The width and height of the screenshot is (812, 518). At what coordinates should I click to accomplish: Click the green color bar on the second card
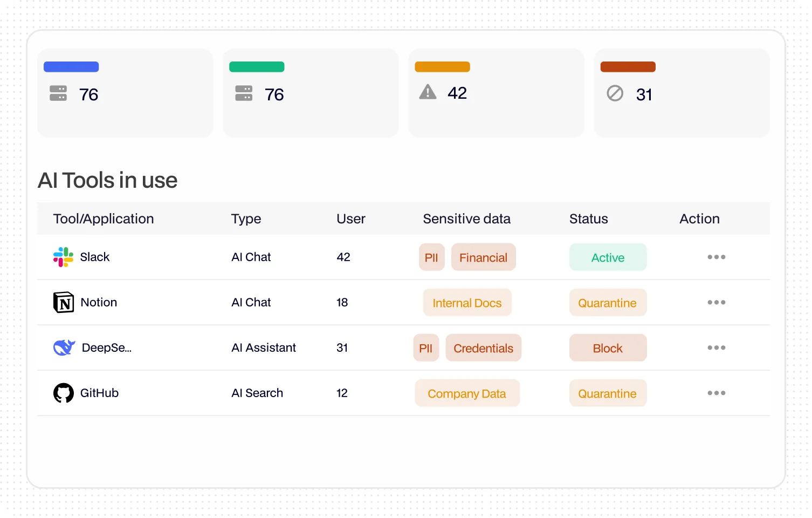257,67
